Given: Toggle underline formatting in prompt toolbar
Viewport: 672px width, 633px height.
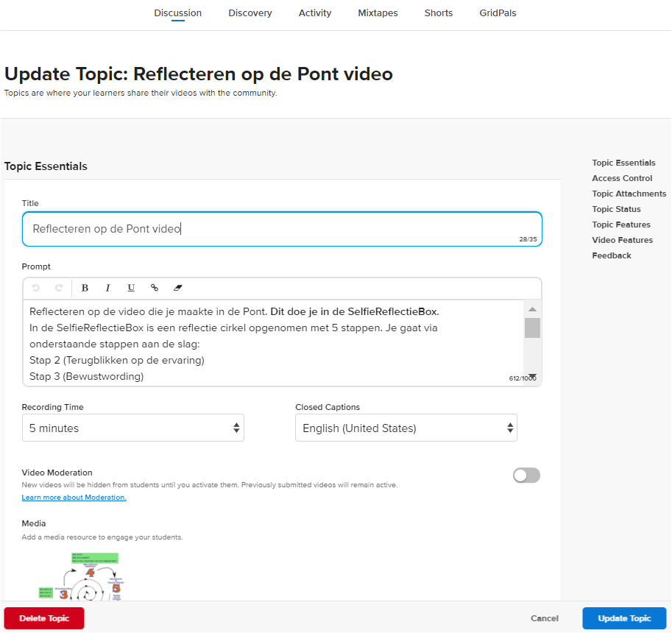Looking at the screenshot, I should tap(131, 288).
